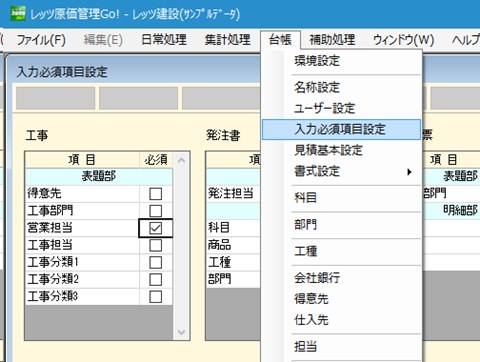Screen dimensions: 480x362
Task: Click the scroll up arrow in 工事 list
Action: coord(182,160)
